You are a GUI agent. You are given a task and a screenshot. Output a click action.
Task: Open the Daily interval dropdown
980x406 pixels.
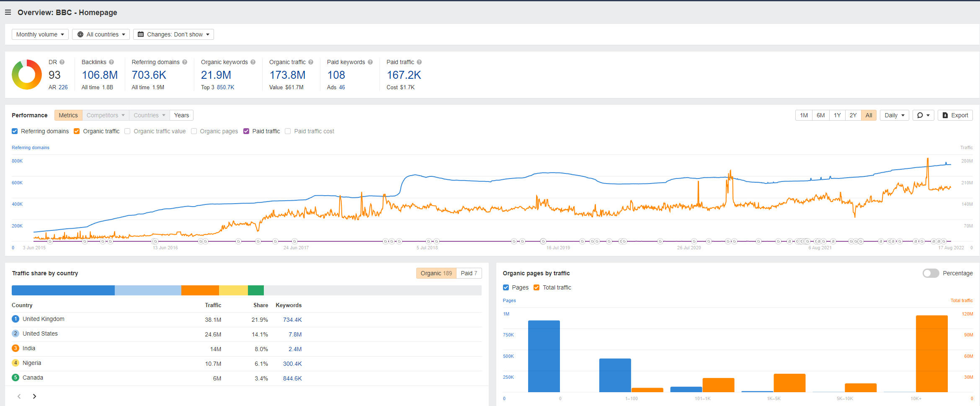pyautogui.click(x=895, y=115)
